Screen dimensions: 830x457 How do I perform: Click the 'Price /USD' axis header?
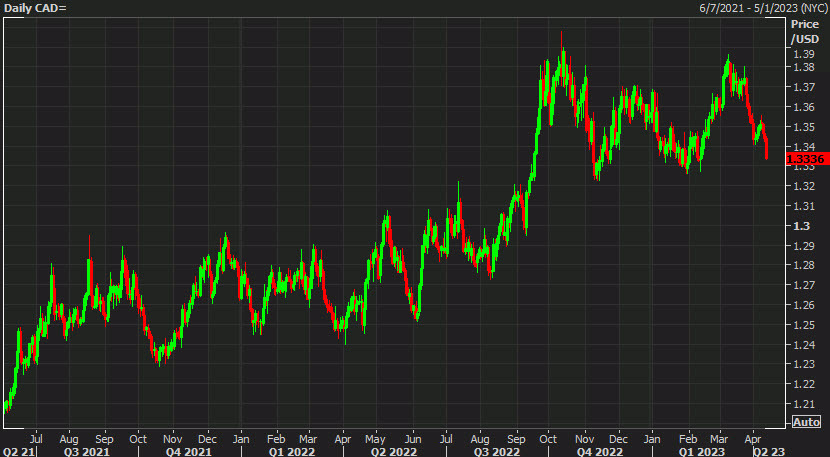pyautogui.click(x=805, y=31)
